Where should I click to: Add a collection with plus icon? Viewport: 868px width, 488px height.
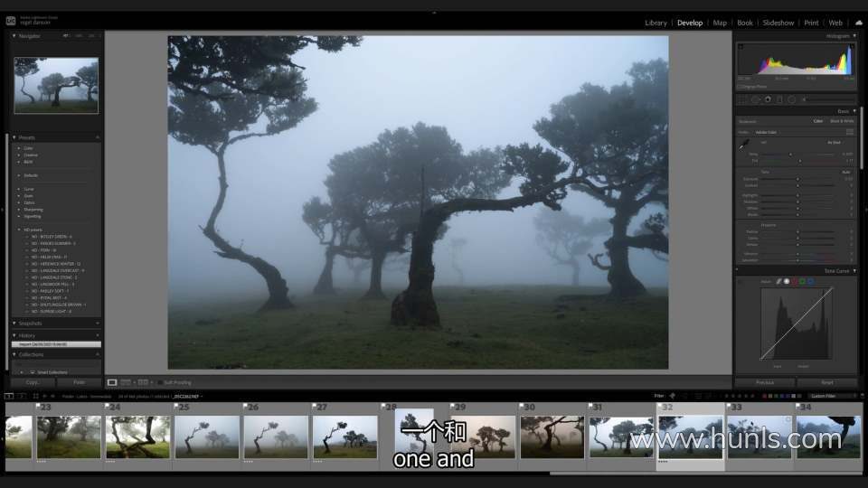(98, 354)
